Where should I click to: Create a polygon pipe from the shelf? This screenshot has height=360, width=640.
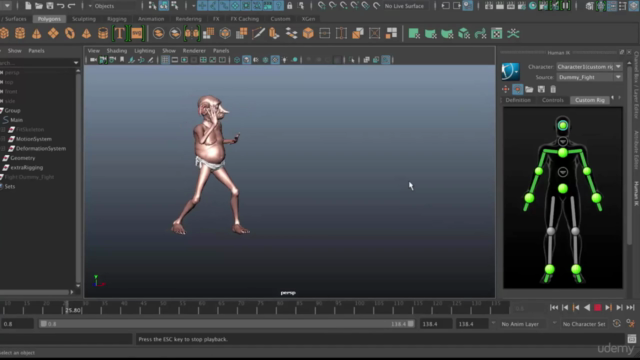click(103, 33)
